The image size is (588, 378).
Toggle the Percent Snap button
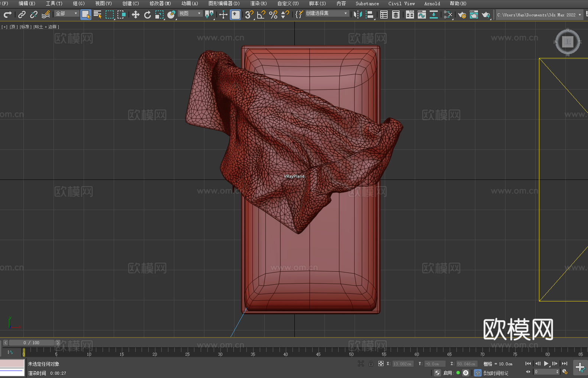(x=273, y=14)
